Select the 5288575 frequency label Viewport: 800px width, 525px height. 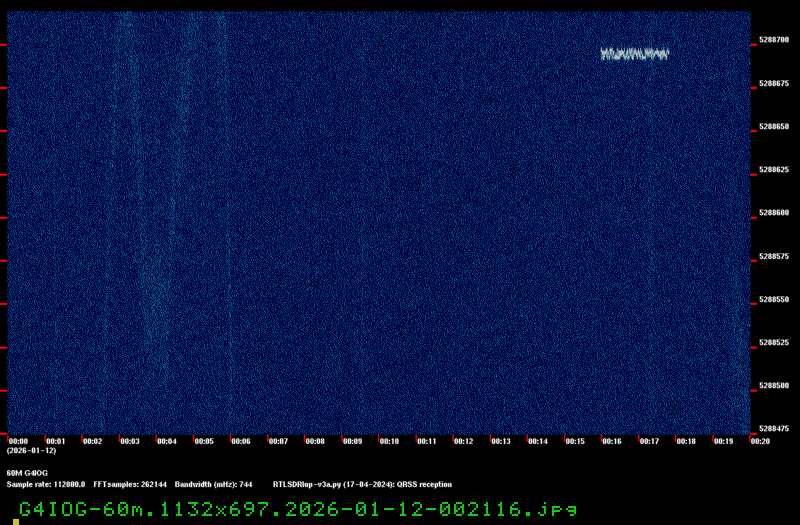point(774,256)
